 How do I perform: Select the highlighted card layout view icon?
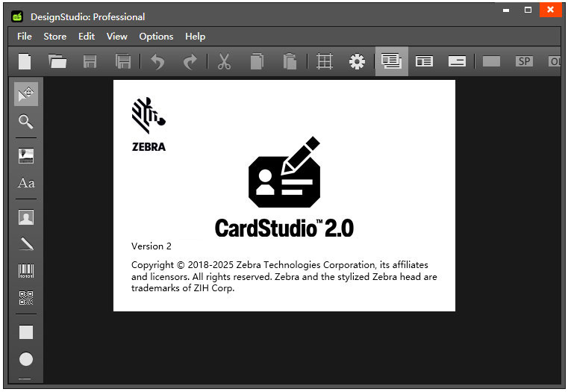tap(392, 61)
